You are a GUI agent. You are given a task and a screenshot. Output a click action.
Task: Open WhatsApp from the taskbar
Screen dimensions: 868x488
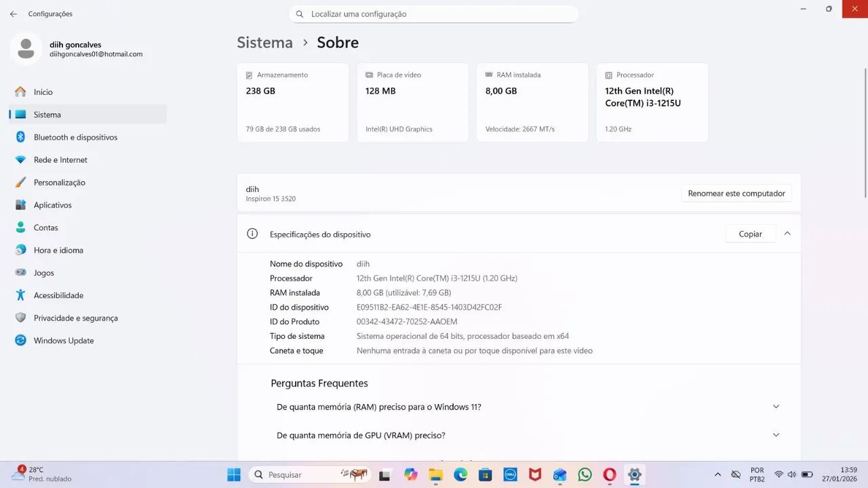click(x=585, y=474)
